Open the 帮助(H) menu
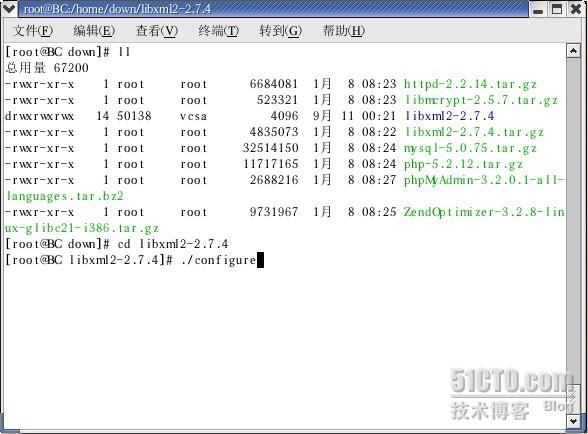Viewport: 588px width, 434px height. coord(344,31)
